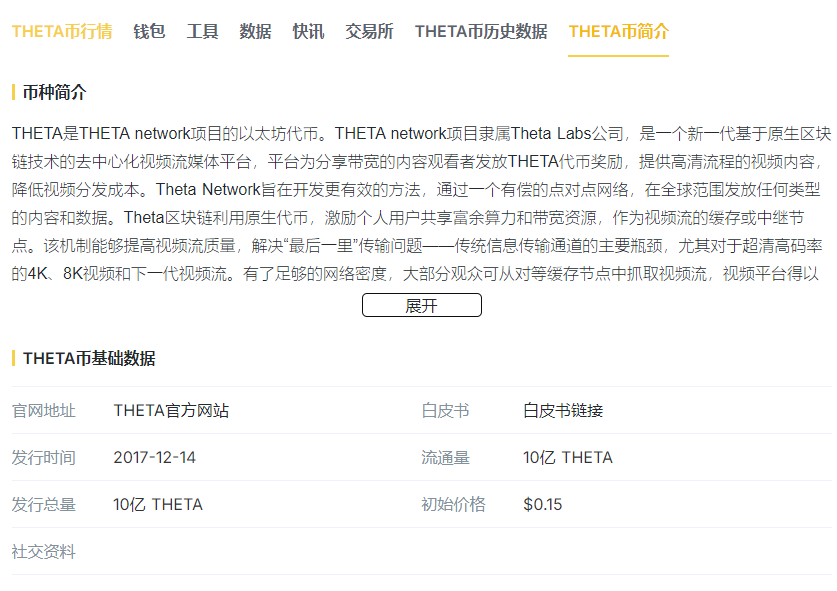
Task: Click the issue date 2017-12-14
Action: [155, 457]
